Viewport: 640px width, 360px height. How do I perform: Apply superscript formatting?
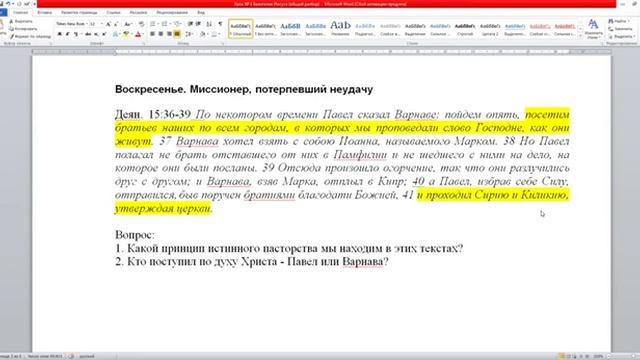coord(104,34)
